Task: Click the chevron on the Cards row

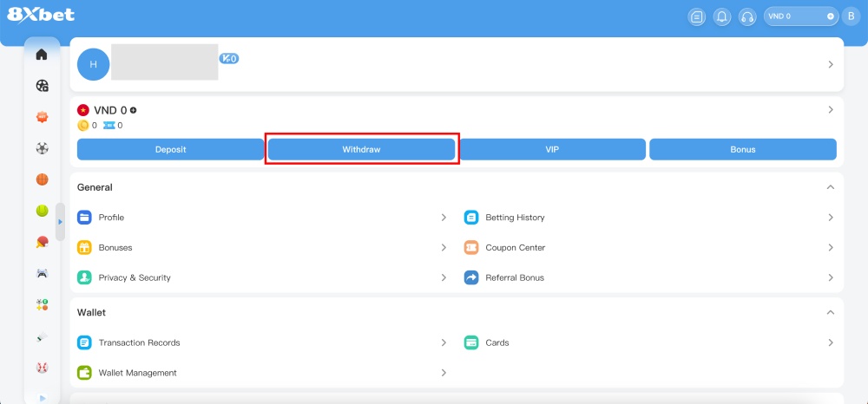Action: pos(831,342)
